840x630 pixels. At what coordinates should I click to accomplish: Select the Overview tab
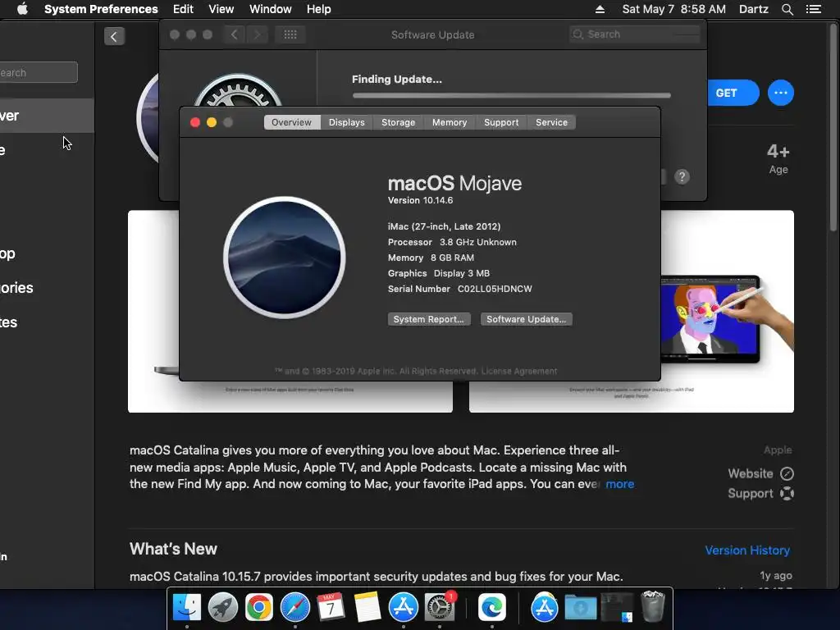(291, 122)
